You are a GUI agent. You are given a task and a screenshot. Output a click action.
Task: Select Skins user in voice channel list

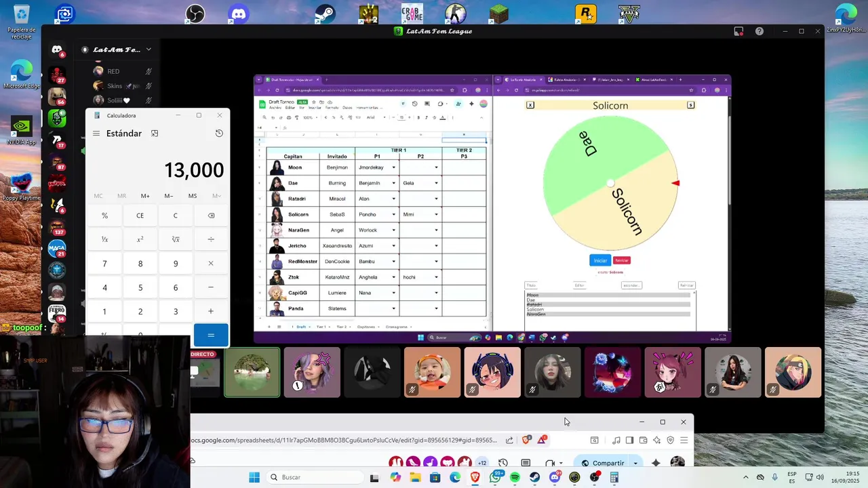tap(122, 86)
